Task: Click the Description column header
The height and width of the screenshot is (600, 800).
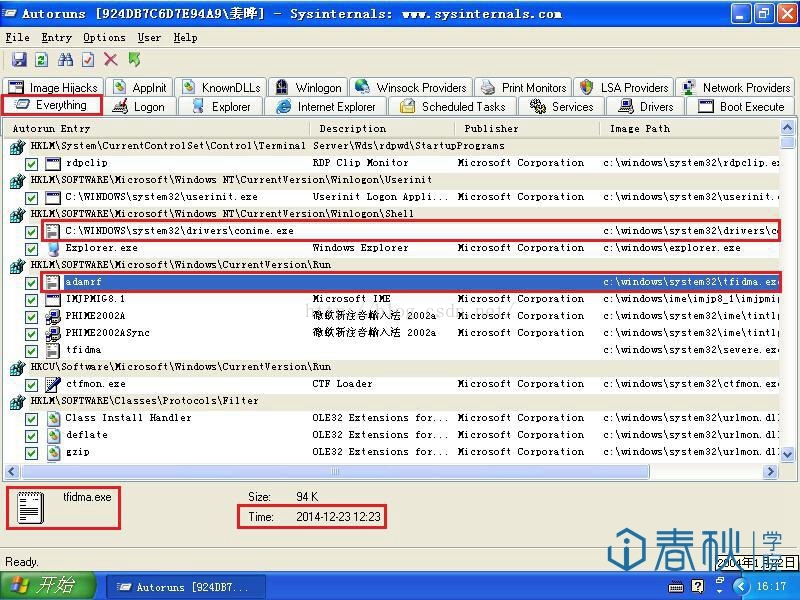Action: (x=383, y=129)
